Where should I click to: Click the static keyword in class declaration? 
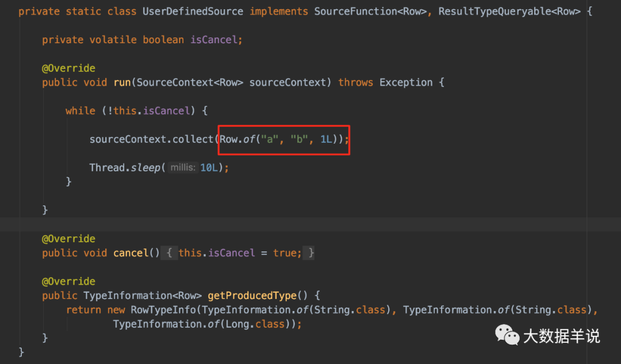point(83,12)
